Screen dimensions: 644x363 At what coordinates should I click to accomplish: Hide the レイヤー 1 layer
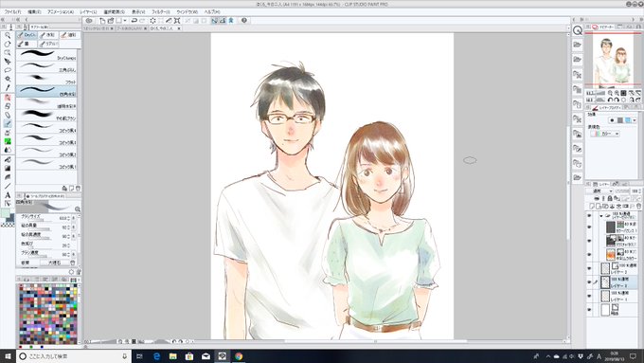(x=589, y=296)
